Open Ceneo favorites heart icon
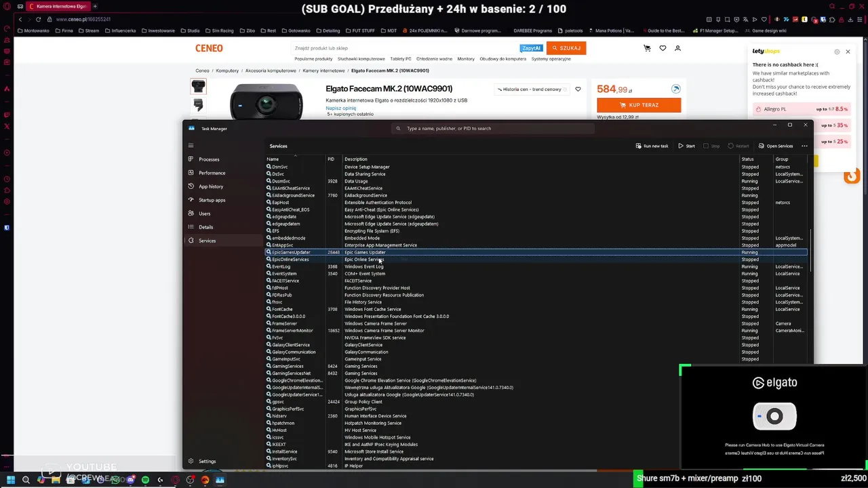The height and width of the screenshot is (488, 868). click(663, 48)
